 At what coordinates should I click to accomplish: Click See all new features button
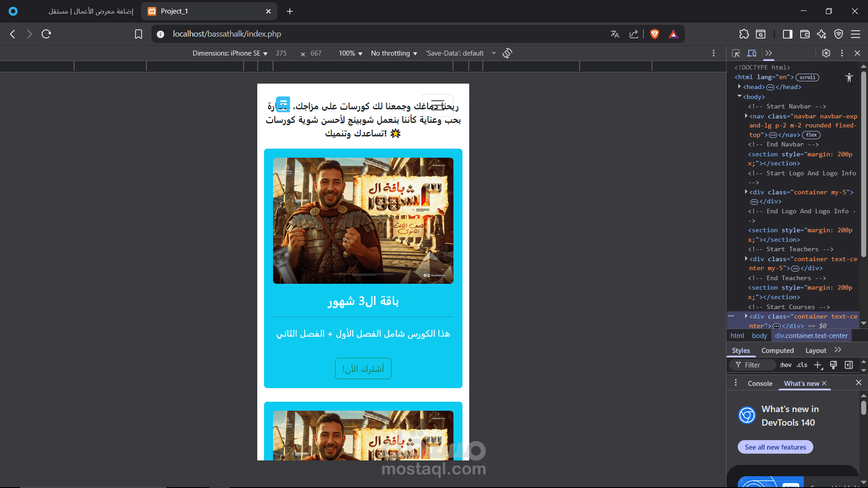click(775, 447)
